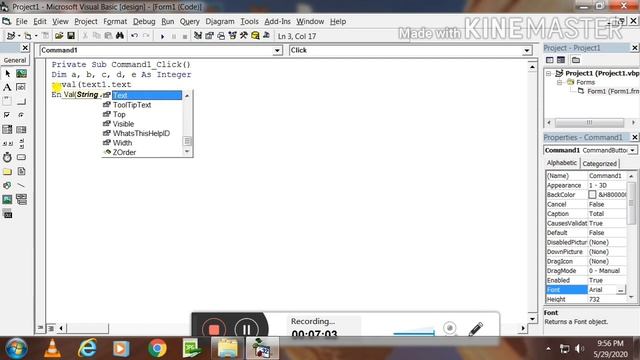Open the Add Form dropdown arrow
Screen dimensions: 640x360
pos(36,36)
